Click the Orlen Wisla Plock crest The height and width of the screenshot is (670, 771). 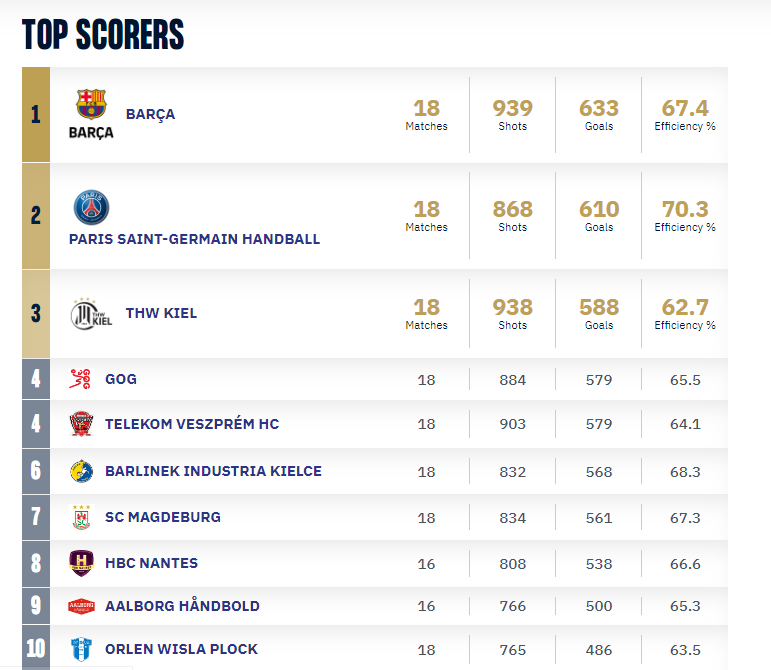pyautogui.click(x=81, y=649)
